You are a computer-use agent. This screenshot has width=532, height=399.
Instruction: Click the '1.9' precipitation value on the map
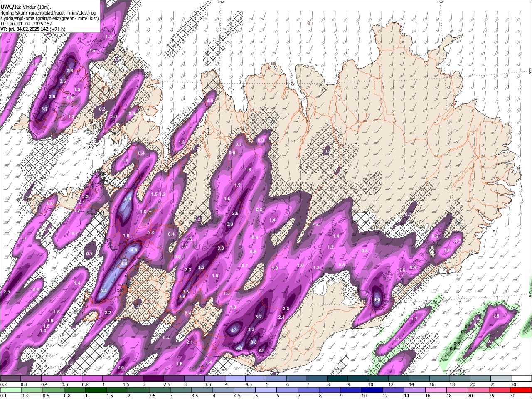[x=237, y=185]
